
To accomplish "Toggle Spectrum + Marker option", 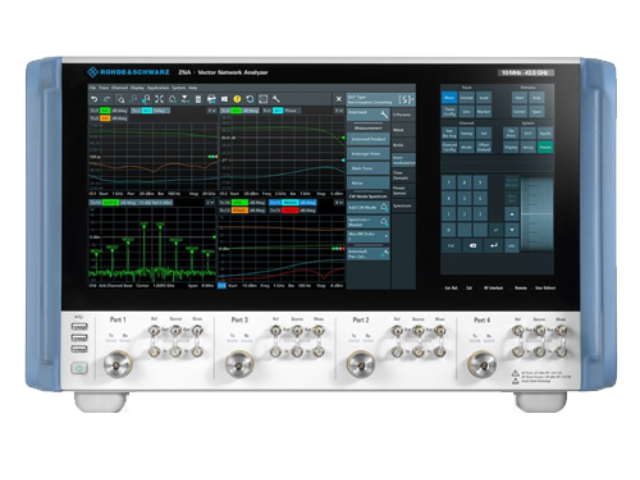I will [x=368, y=222].
